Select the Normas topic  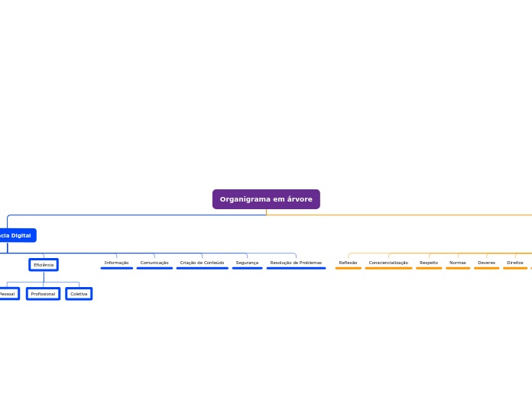point(458,263)
